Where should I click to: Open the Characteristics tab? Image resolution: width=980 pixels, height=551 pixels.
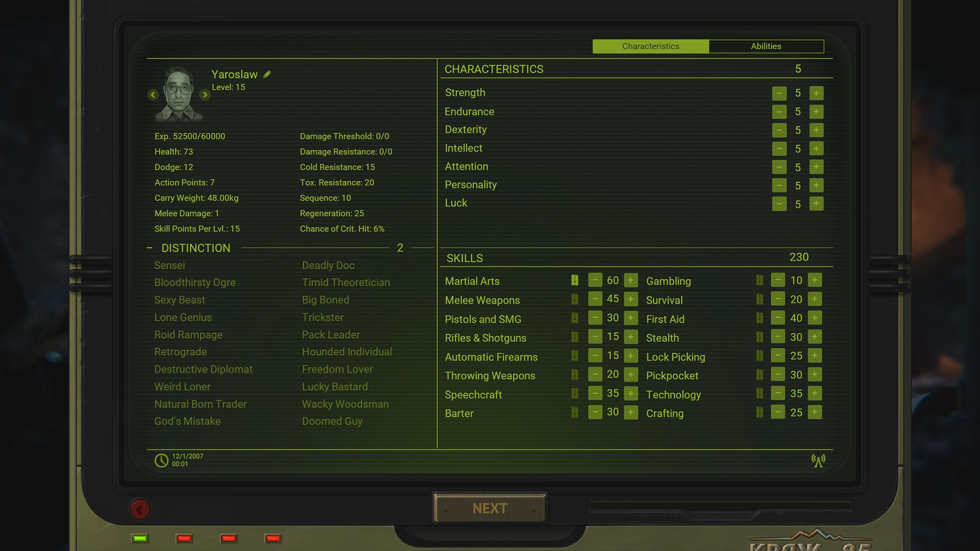pyautogui.click(x=650, y=46)
